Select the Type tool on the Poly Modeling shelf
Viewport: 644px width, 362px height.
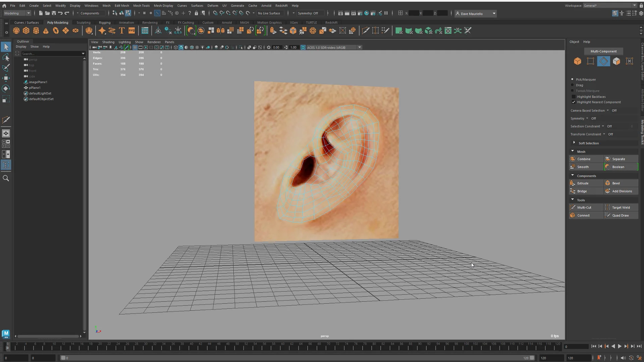[121, 31]
